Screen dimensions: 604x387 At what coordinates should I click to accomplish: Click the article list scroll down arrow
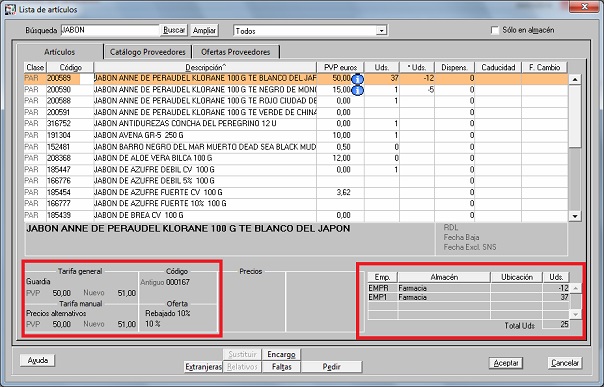click(575, 216)
